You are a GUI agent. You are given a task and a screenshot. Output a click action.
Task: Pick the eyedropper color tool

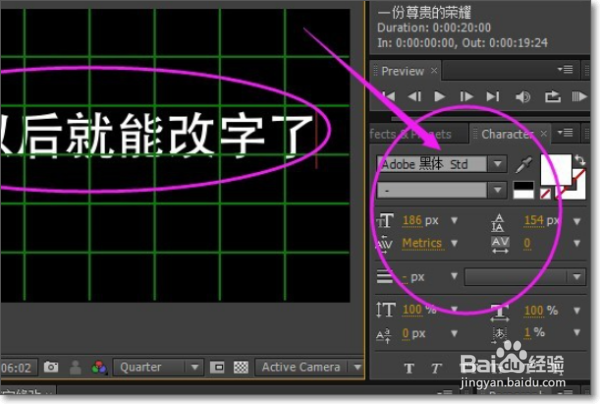523,165
